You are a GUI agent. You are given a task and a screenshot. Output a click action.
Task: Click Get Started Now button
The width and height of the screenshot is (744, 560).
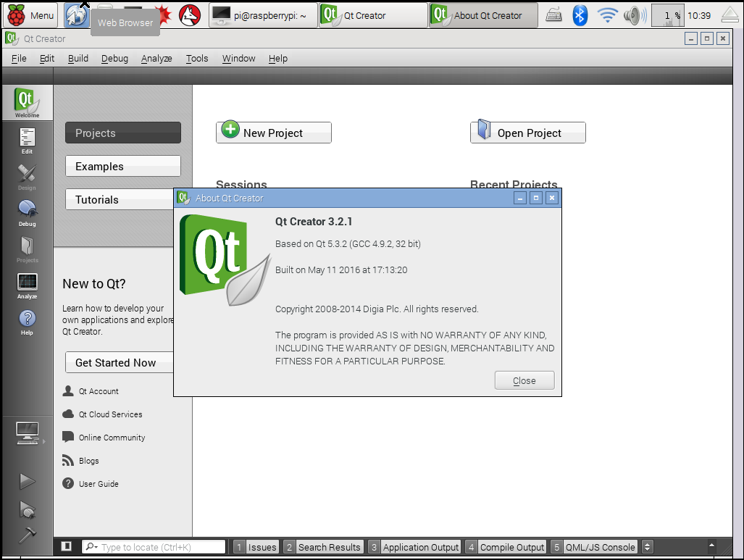tap(120, 362)
